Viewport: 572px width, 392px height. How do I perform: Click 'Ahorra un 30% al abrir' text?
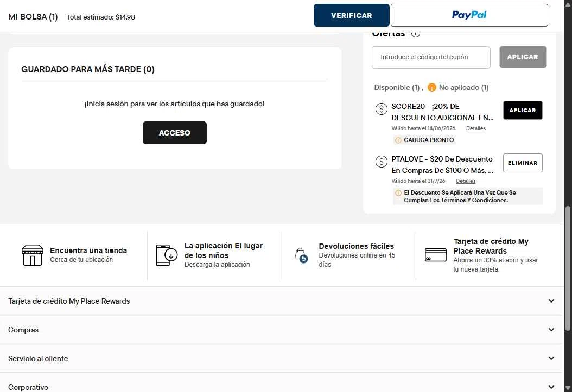coord(495,265)
